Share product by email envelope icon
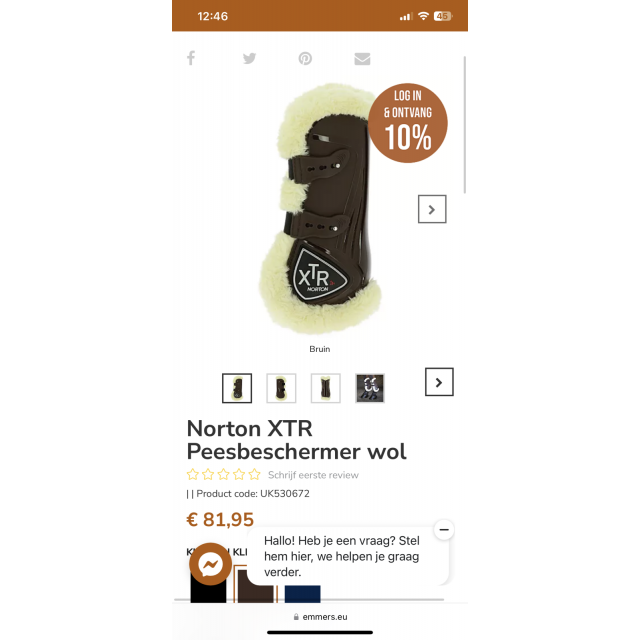 362,59
